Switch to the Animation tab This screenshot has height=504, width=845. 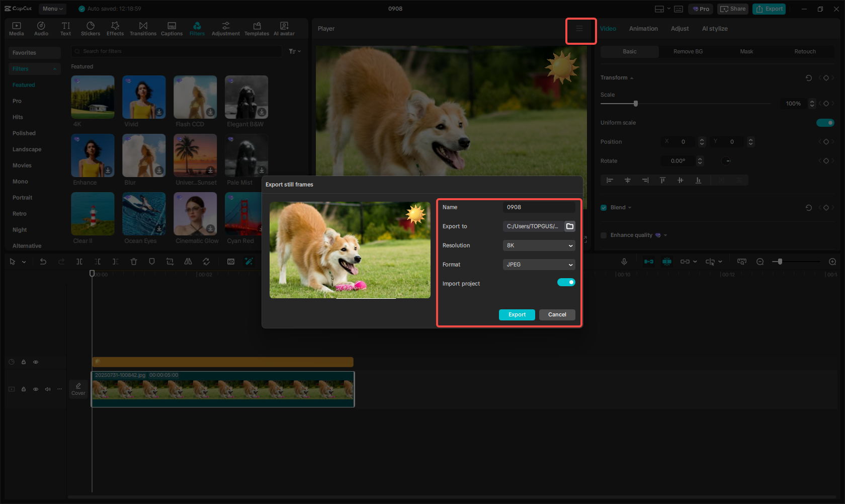pyautogui.click(x=643, y=29)
